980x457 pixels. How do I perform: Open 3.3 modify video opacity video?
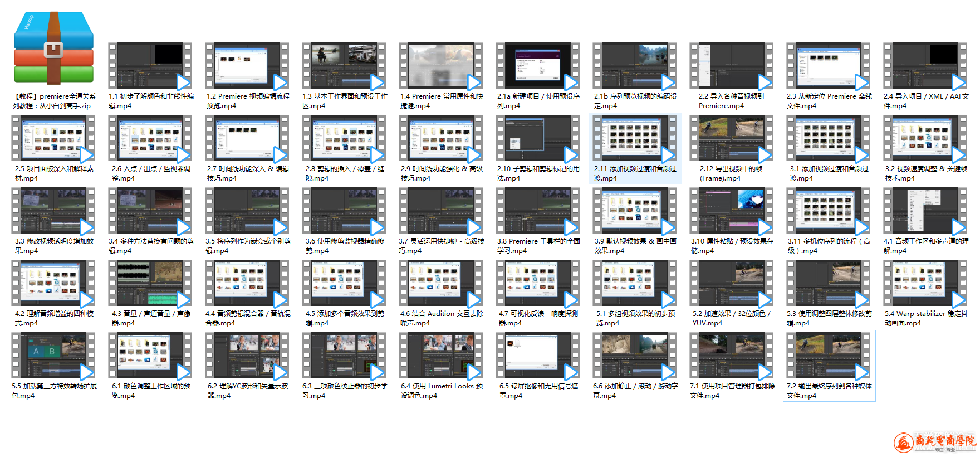point(53,211)
